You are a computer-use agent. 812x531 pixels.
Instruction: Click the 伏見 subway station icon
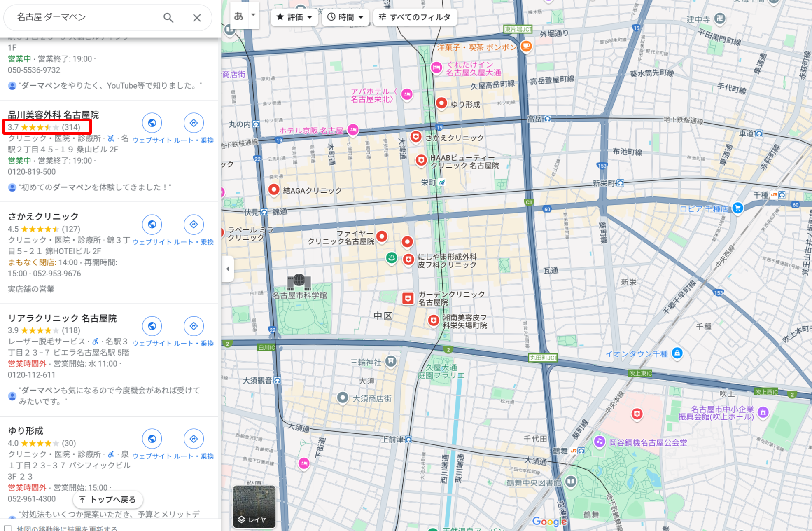pyautogui.click(x=264, y=212)
